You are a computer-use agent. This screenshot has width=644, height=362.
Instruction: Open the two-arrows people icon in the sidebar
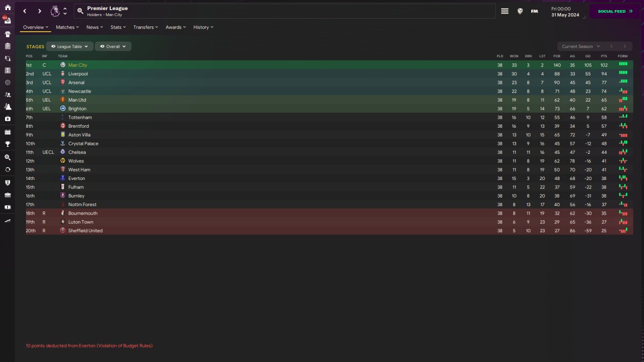(x=8, y=58)
